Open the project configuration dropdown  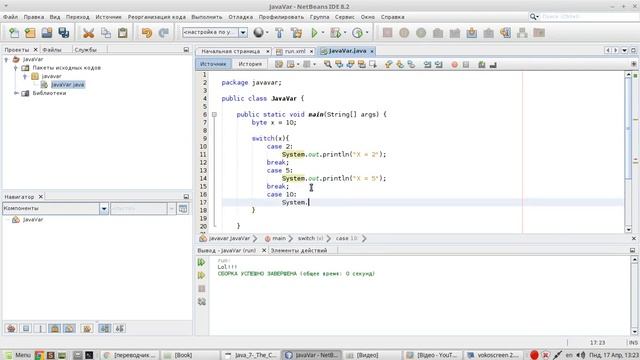click(x=243, y=32)
